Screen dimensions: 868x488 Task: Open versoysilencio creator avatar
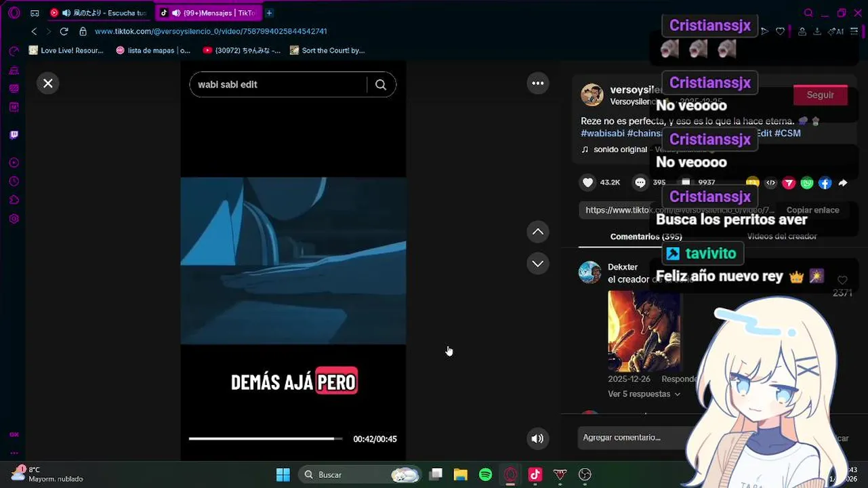592,95
